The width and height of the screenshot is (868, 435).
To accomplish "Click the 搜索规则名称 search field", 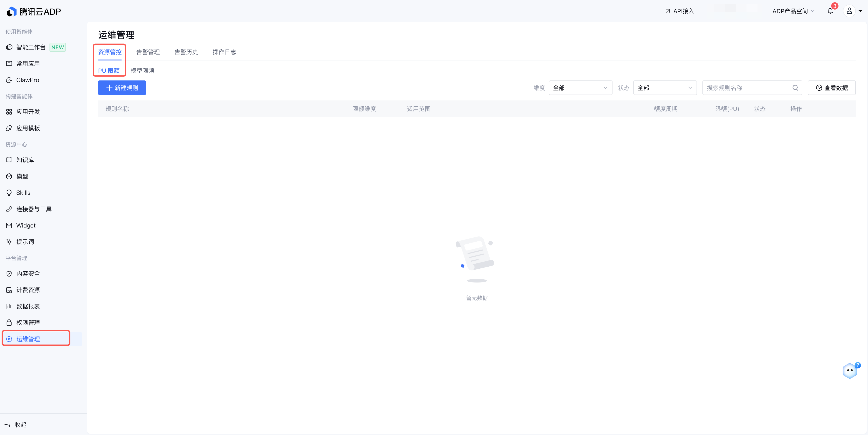I will point(752,88).
